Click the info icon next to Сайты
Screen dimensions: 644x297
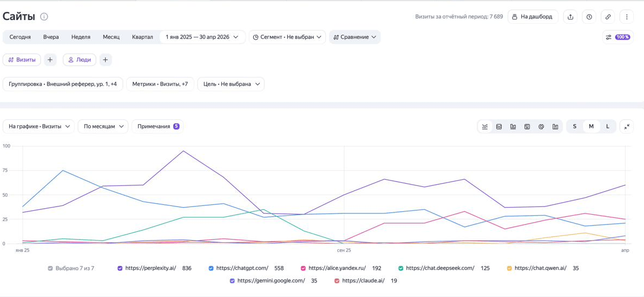tap(44, 17)
